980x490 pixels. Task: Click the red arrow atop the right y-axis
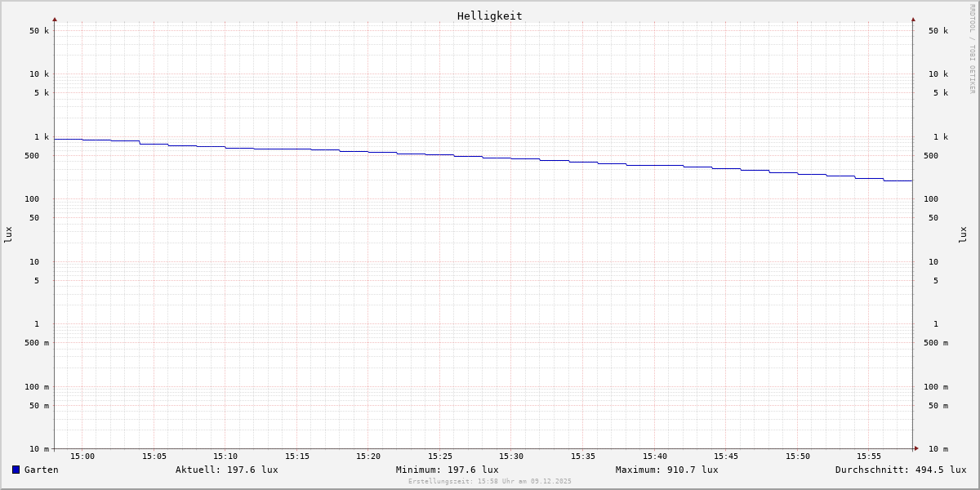point(913,19)
